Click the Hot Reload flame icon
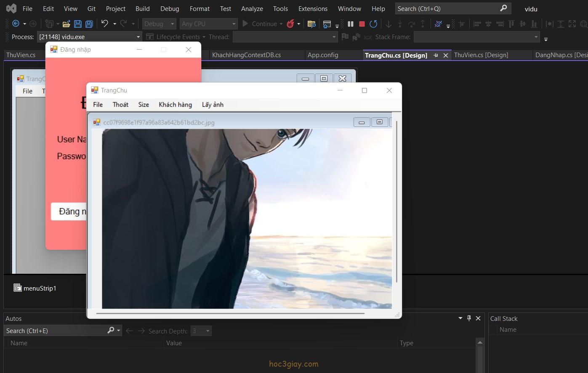Viewport: 588px width, 373px height. pos(290,24)
